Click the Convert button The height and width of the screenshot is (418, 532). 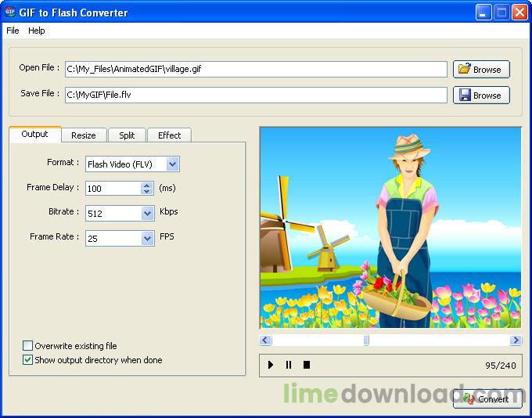click(x=487, y=399)
